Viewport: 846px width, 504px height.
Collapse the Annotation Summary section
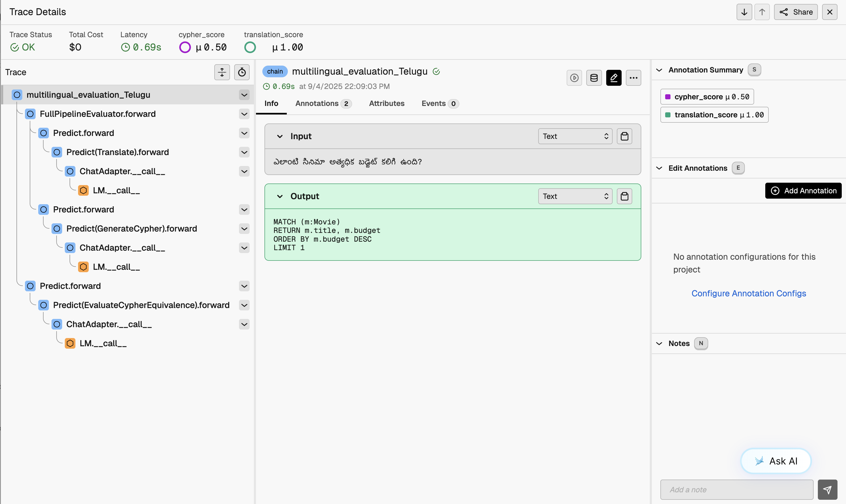(659, 70)
